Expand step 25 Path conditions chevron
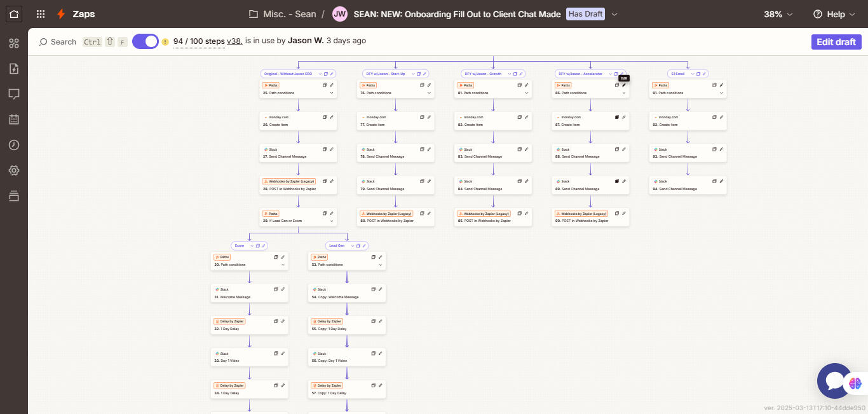This screenshot has height=414, width=868. click(332, 93)
